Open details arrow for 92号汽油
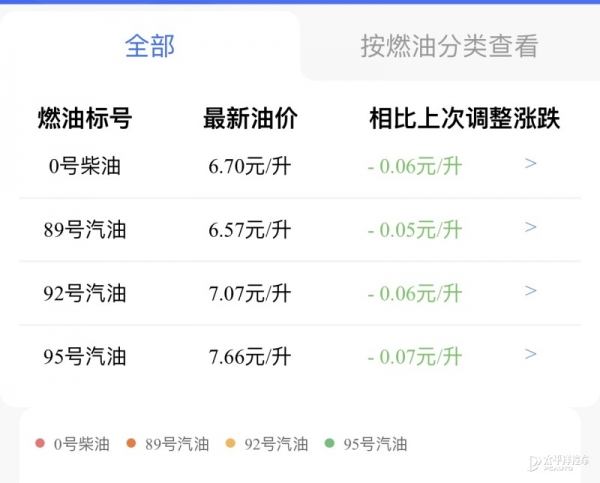 (x=530, y=291)
